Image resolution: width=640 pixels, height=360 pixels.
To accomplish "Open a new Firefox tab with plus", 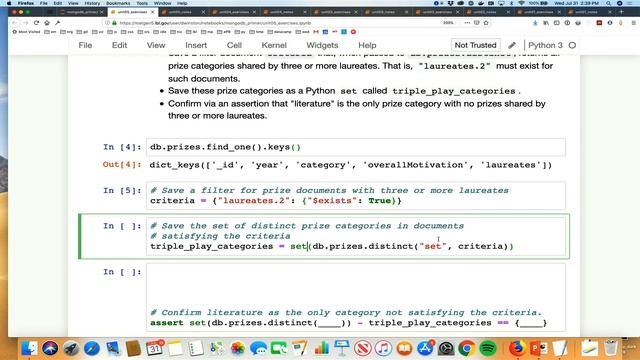I will click(x=622, y=12).
